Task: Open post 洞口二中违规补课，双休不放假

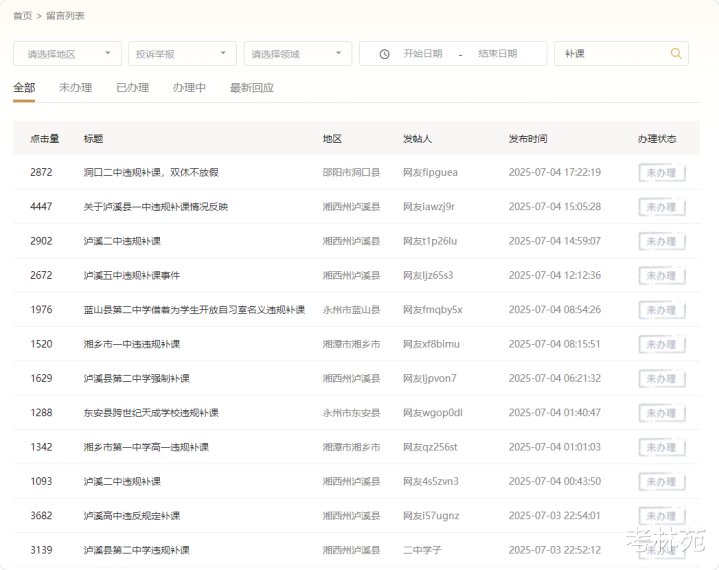Action: pyautogui.click(x=151, y=172)
